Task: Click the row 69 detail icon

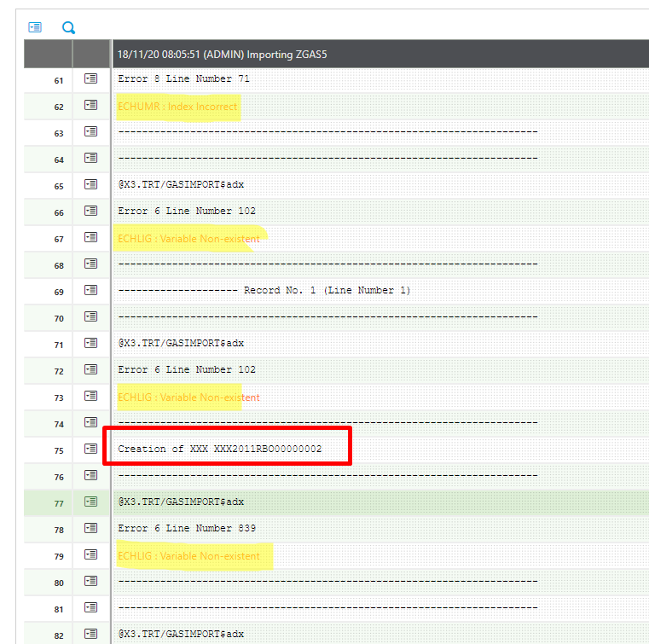Action: point(91,290)
